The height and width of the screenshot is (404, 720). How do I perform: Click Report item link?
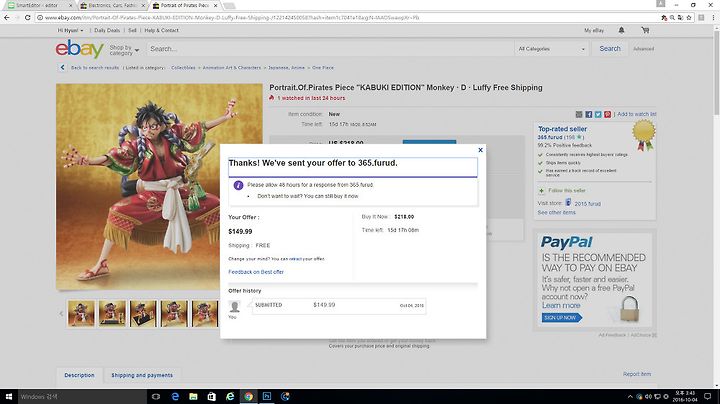637,374
